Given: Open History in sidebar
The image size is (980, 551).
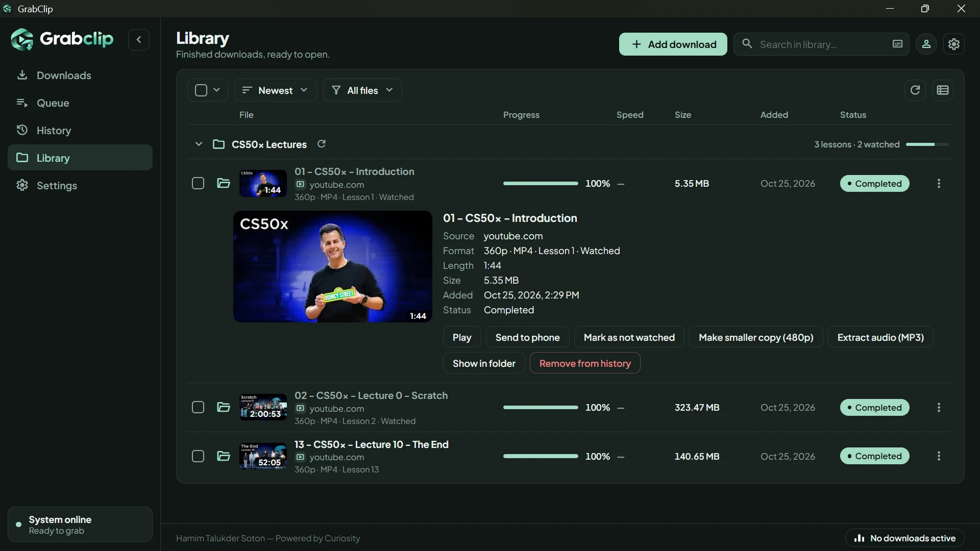Looking at the screenshot, I should coord(80,131).
